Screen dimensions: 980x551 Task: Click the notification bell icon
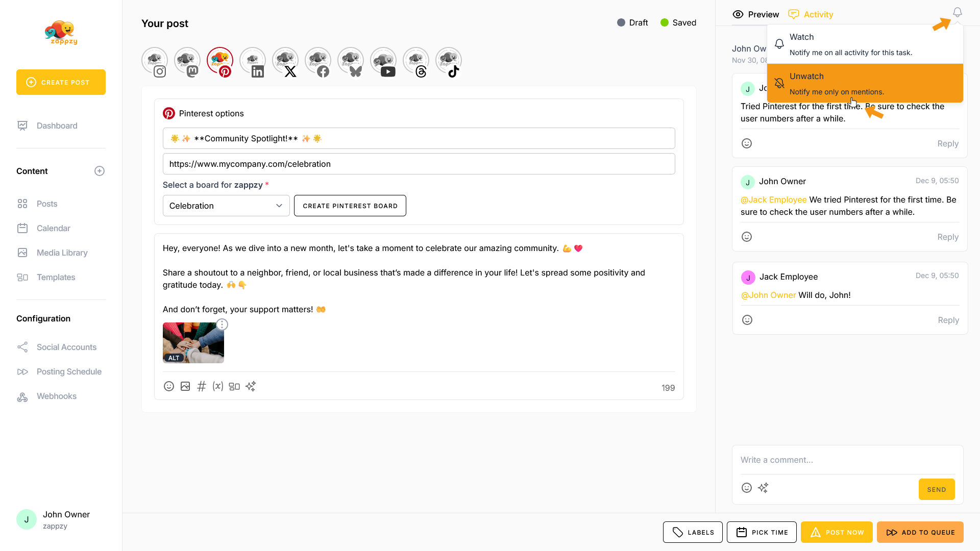coord(957,12)
